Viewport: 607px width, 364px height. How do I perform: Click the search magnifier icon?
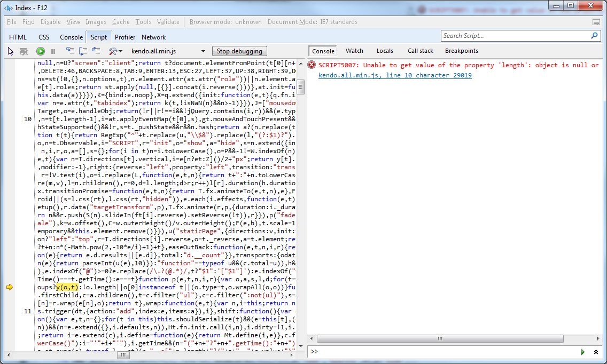point(594,36)
